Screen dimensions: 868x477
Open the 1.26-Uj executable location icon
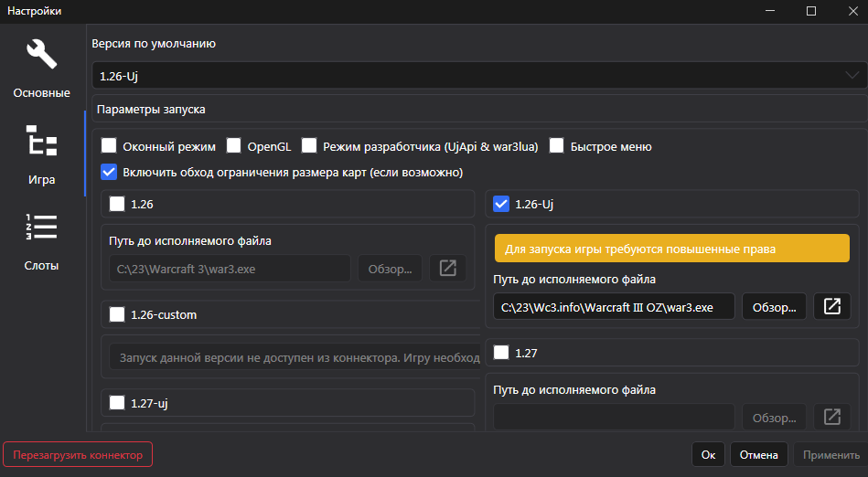[831, 306]
